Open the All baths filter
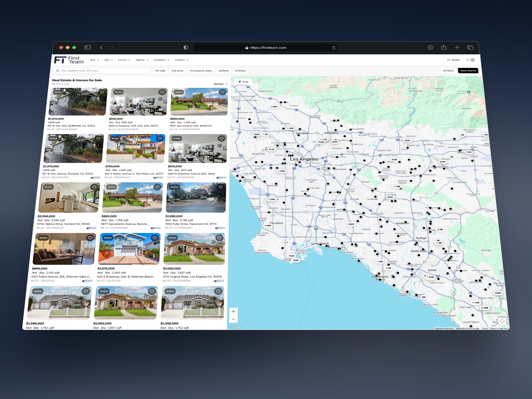Image resolution: width=532 pixels, height=399 pixels. (x=241, y=71)
